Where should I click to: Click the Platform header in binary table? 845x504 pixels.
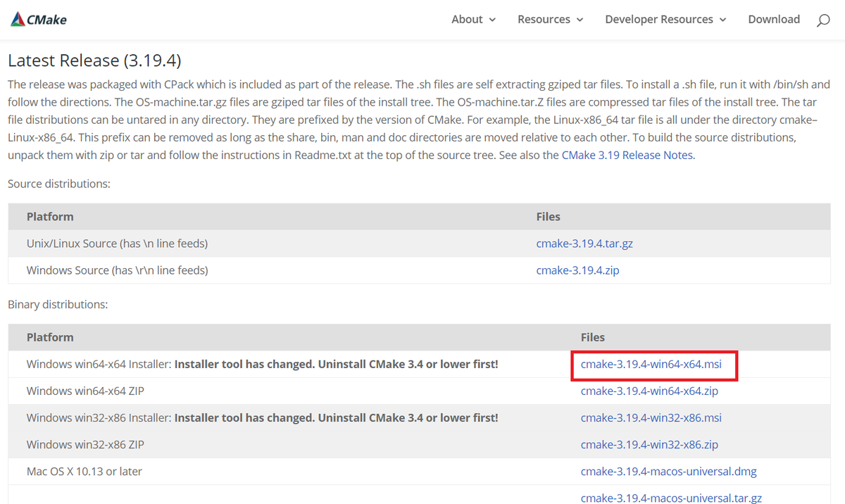pos(50,337)
